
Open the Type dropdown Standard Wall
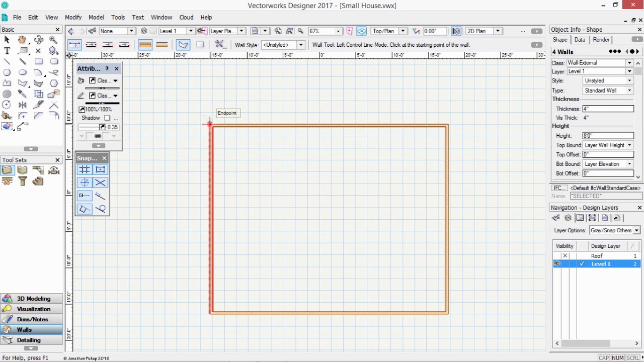point(608,90)
